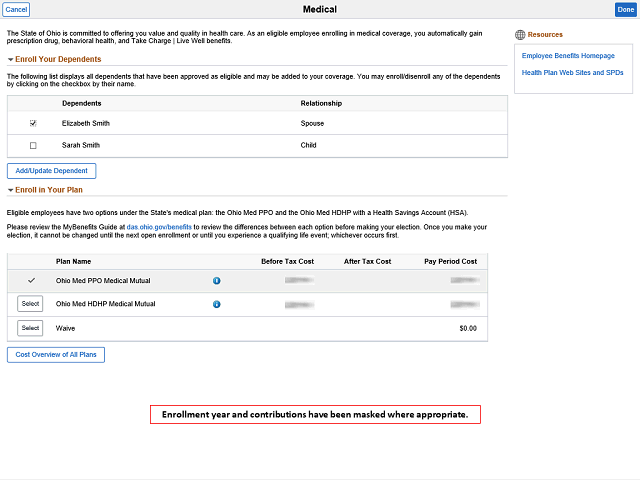
Task: Collapse the Enroll in Your Plan section
Action: click(11, 190)
